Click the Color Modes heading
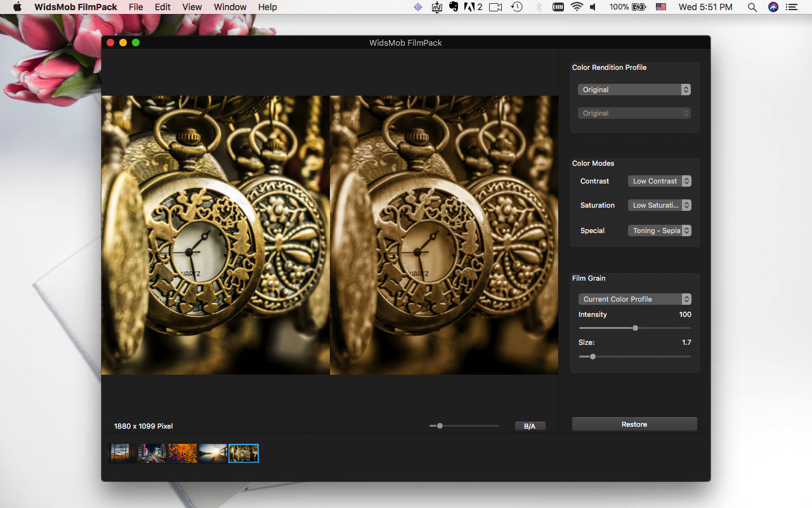This screenshot has height=508, width=812. (593, 163)
